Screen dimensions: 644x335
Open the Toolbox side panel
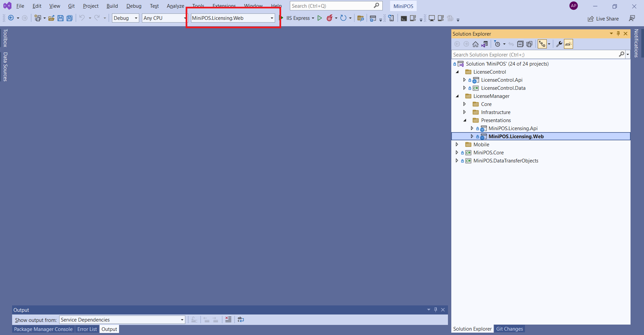tap(5, 38)
